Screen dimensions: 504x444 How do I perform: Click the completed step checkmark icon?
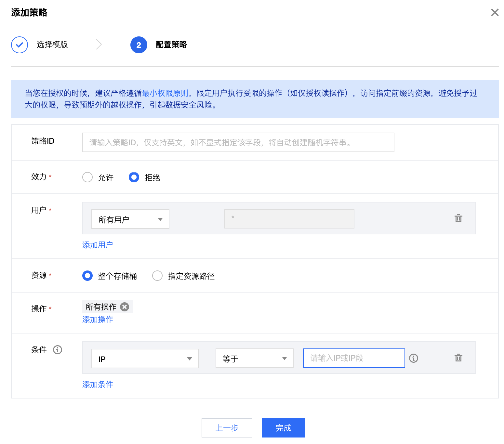click(20, 45)
